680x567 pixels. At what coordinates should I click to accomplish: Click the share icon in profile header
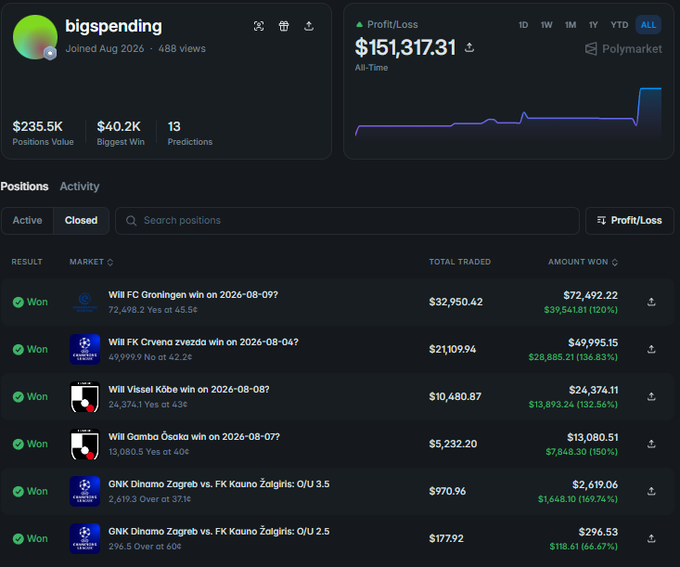(309, 26)
